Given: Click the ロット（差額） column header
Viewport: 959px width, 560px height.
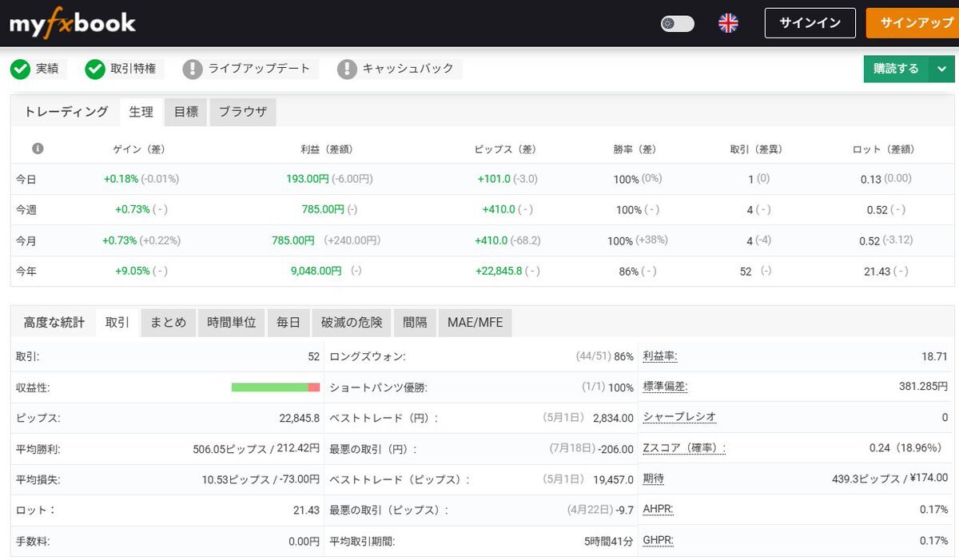Looking at the screenshot, I should pos(883,149).
